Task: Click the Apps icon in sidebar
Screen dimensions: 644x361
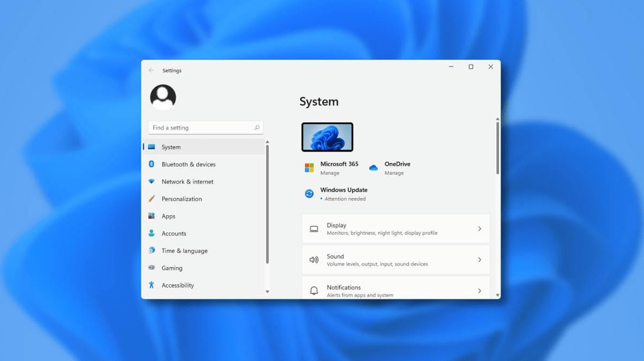Action: click(151, 216)
